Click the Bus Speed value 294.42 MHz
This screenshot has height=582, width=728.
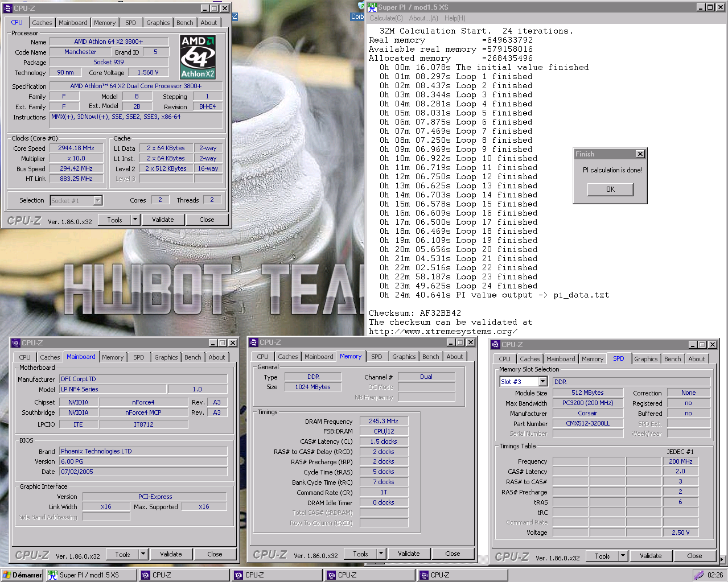click(x=76, y=168)
